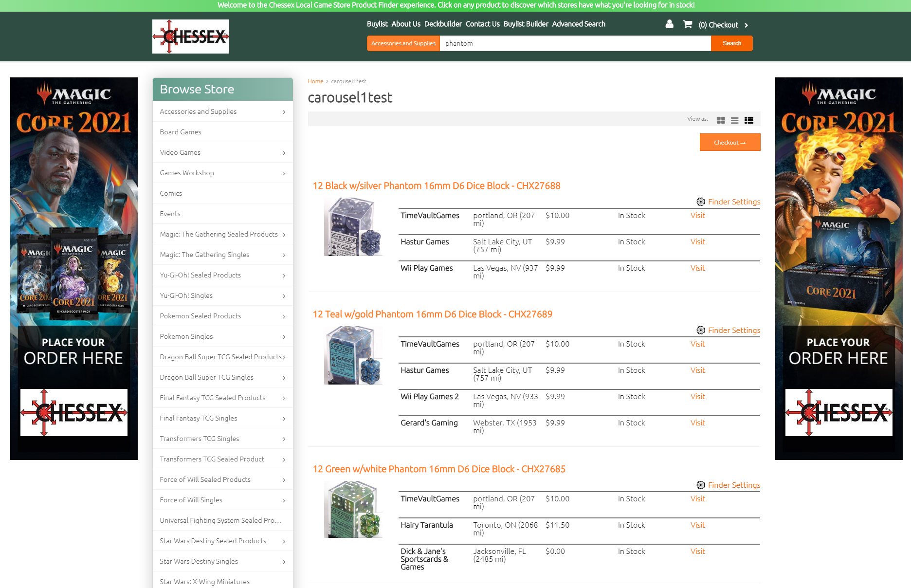Click the (0) Checkout link in header
The height and width of the screenshot is (588, 911).
coord(718,25)
